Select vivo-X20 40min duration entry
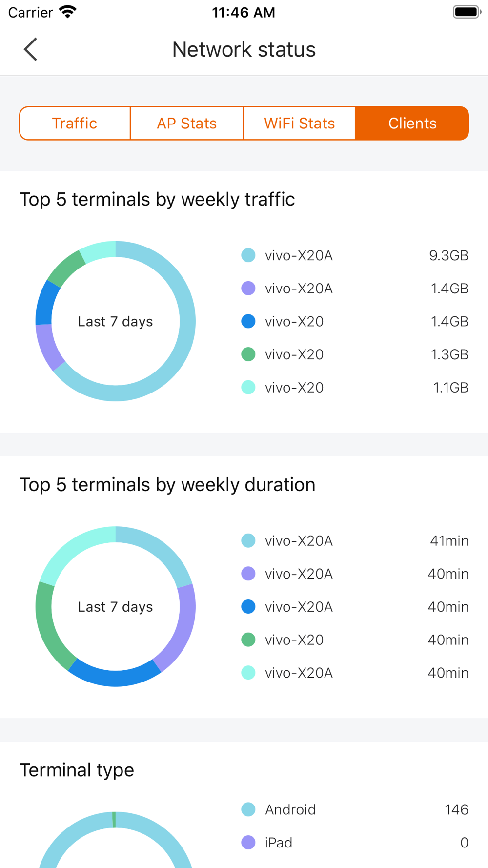This screenshot has height=868, width=488. coord(355,640)
